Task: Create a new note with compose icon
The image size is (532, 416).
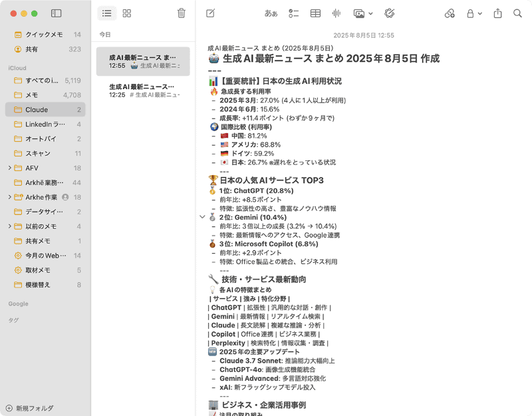Action: tap(210, 13)
